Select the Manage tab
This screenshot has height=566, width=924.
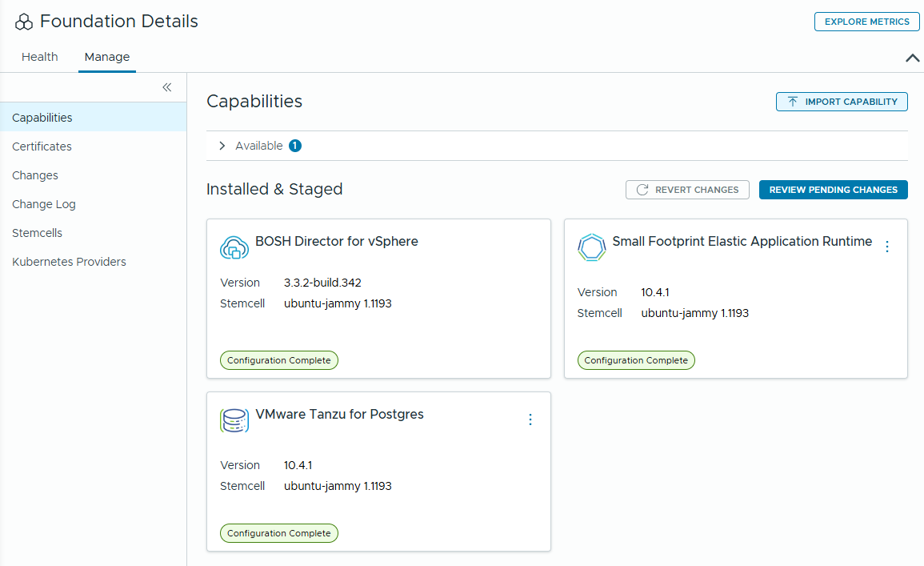click(106, 57)
